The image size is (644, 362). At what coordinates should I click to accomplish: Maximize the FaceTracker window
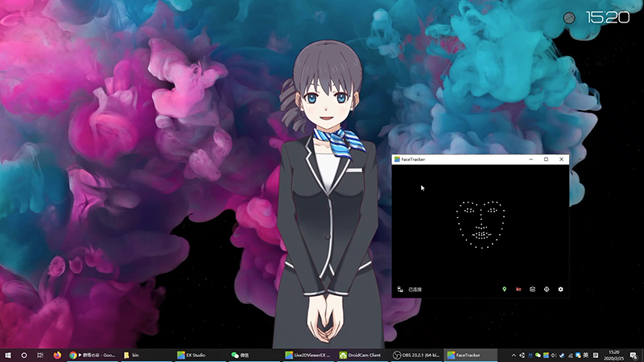click(x=547, y=159)
